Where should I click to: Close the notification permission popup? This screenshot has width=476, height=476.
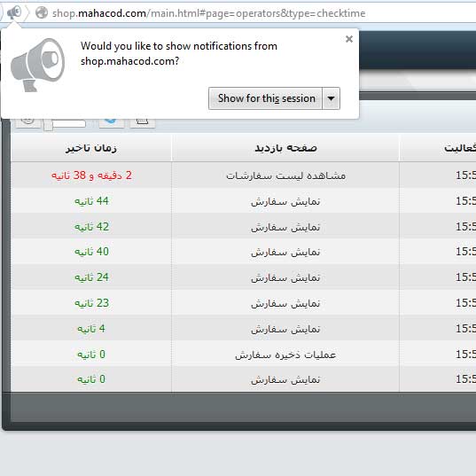click(349, 39)
